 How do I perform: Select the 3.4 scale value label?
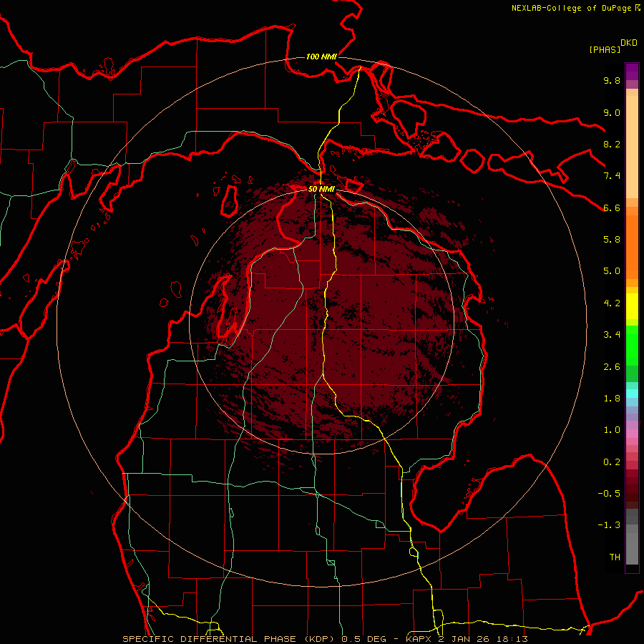click(x=612, y=335)
